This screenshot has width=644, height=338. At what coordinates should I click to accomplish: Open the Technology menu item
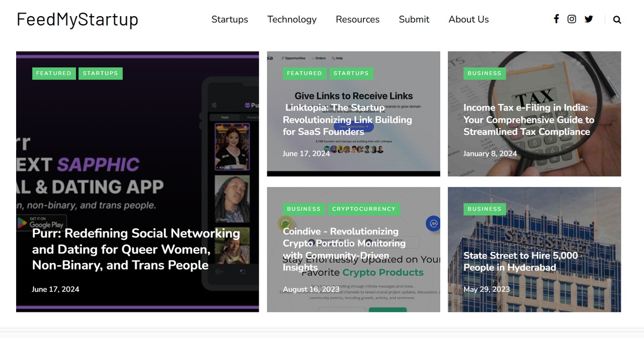(x=292, y=19)
